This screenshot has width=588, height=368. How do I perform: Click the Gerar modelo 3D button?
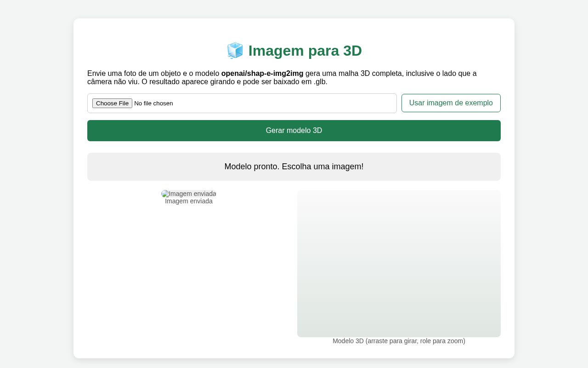click(x=294, y=131)
